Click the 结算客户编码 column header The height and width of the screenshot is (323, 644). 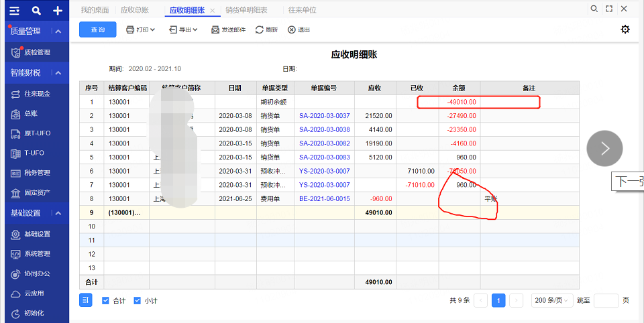[x=127, y=88]
